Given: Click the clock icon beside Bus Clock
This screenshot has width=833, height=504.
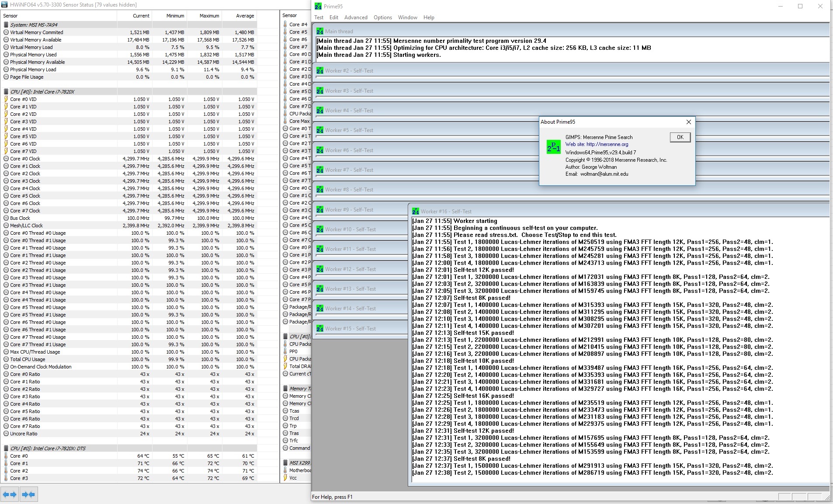Looking at the screenshot, I should [6, 218].
